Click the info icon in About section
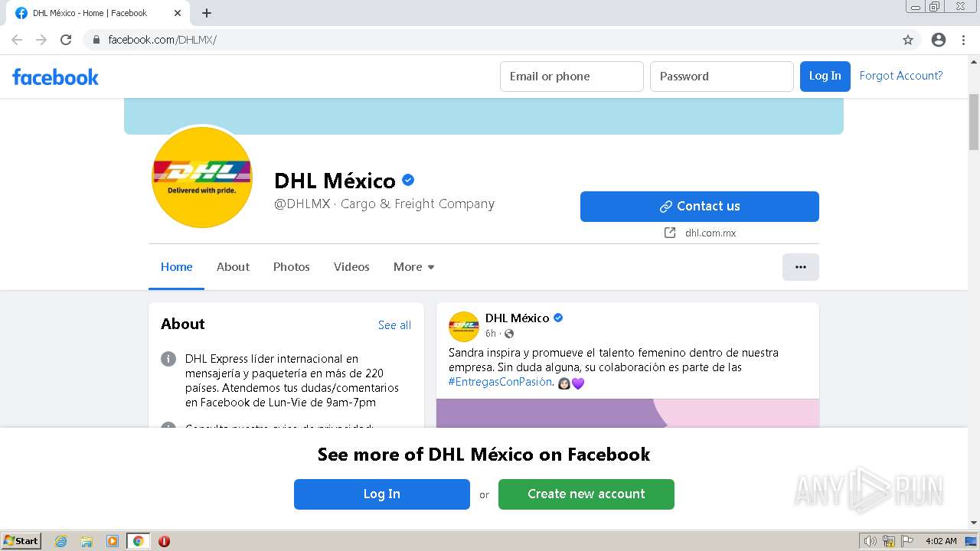The image size is (980, 551). (x=168, y=359)
